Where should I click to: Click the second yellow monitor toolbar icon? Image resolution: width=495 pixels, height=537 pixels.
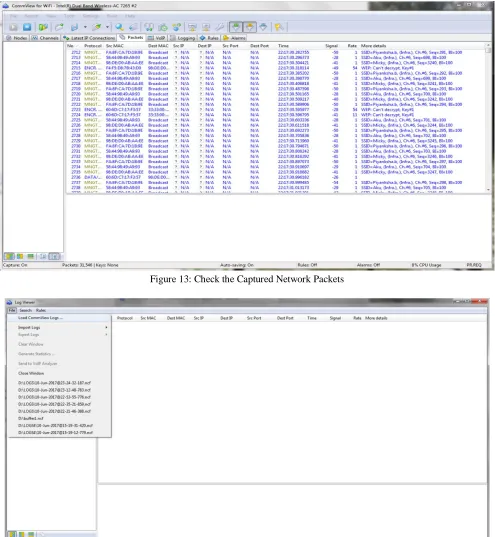point(206,27)
